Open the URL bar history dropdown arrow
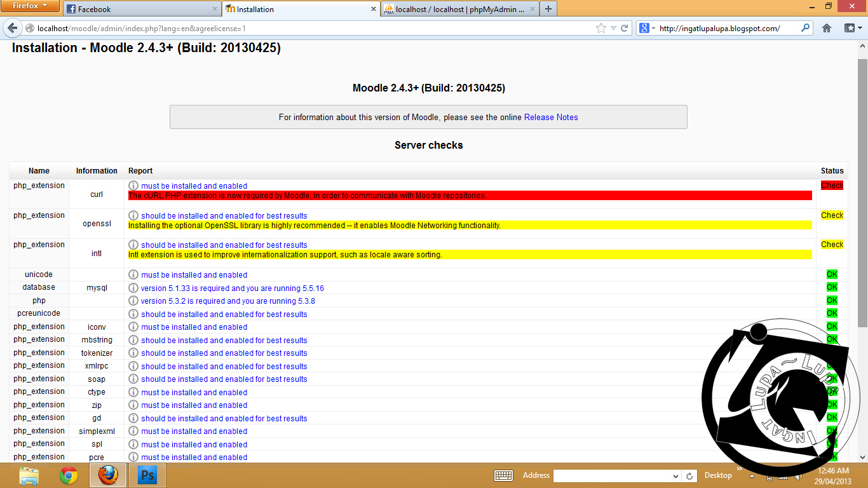 coord(613,28)
